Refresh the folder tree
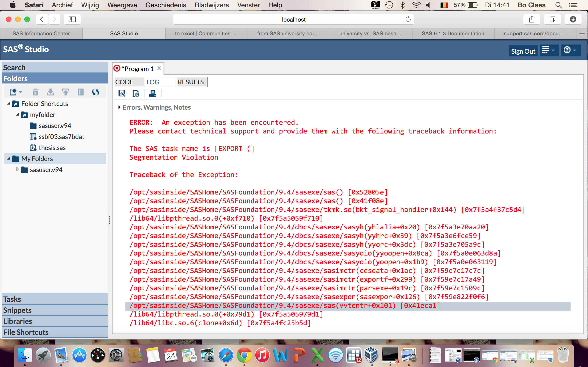The width and height of the screenshot is (588, 367). tap(96, 92)
